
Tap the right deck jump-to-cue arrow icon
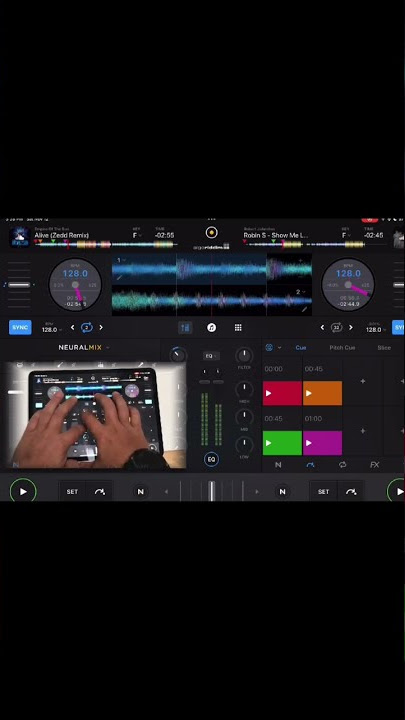pyautogui.click(x=351, y=491)
